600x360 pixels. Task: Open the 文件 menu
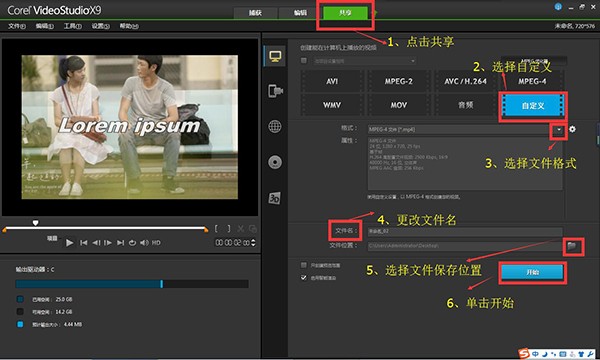16,26
